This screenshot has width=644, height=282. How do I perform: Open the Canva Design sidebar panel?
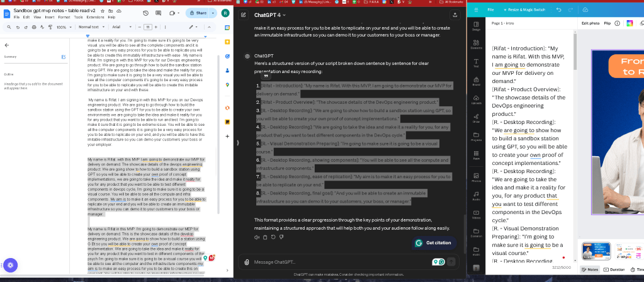pyautogui.click(x=476, y=26)
